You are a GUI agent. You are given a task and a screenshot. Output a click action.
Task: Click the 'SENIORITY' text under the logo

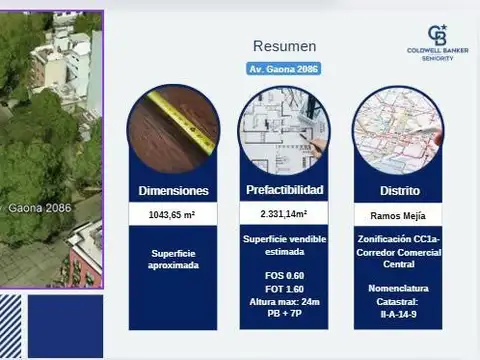tap(437, 58)
